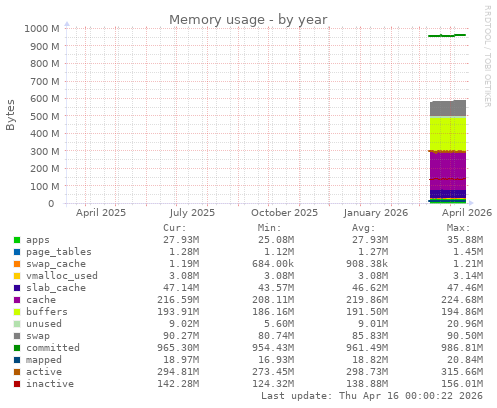Click the swap max value 90.50M
This screenshot has height=408, width=497.
point(465,336)
